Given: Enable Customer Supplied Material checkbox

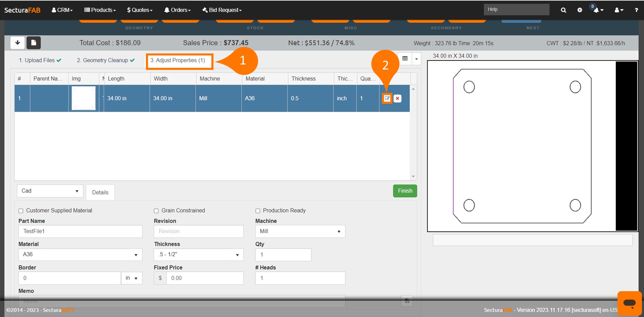Looking at the screenshot, I should click(x=21, y=211).
